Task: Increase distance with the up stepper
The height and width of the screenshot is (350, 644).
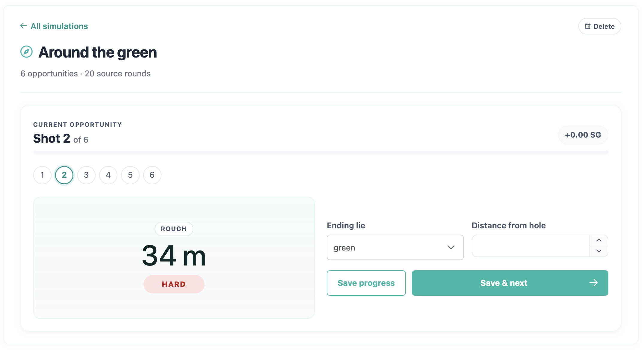Action: (x=599, y=240)
